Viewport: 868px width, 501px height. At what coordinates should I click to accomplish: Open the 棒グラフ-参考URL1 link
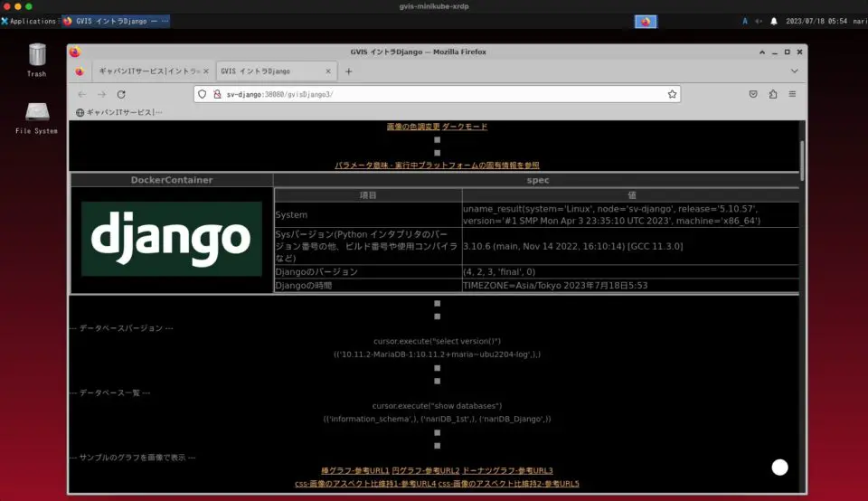354,471
